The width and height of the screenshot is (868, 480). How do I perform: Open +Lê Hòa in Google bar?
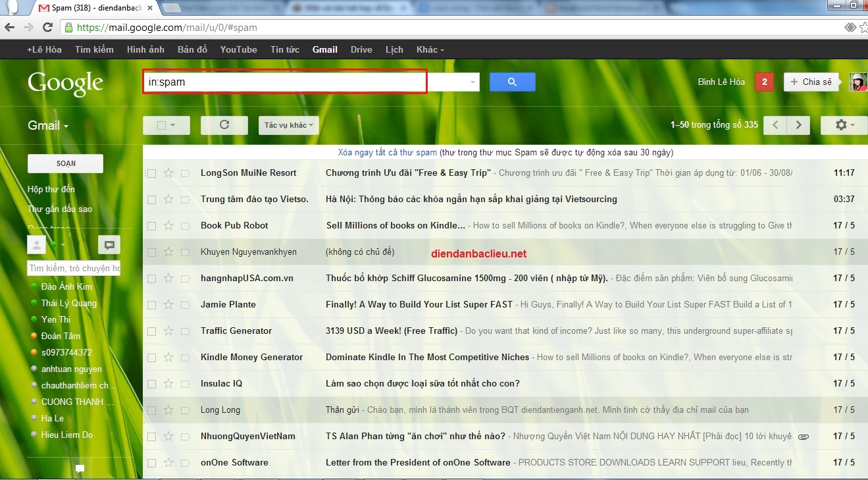click(44, 49)
